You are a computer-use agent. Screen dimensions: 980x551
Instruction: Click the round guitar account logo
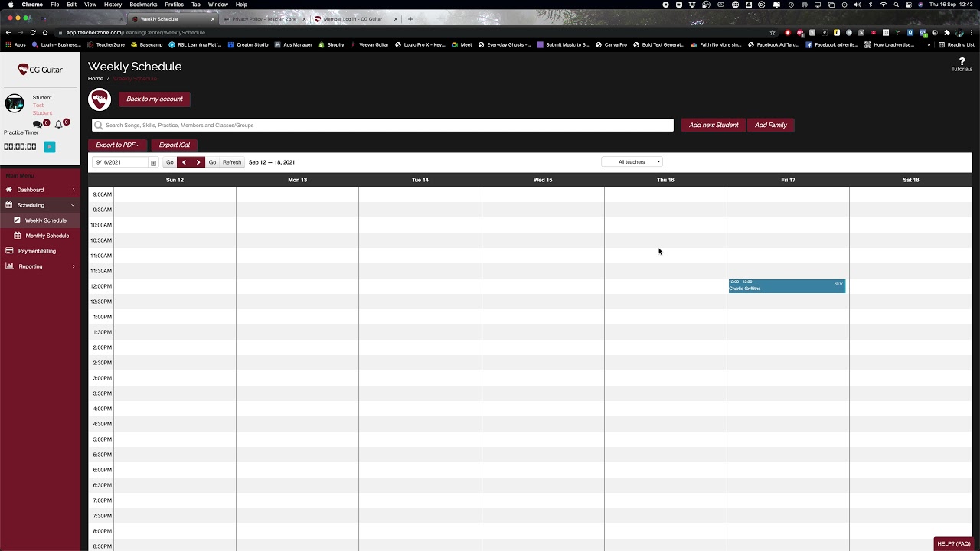[x=100, y=99]
